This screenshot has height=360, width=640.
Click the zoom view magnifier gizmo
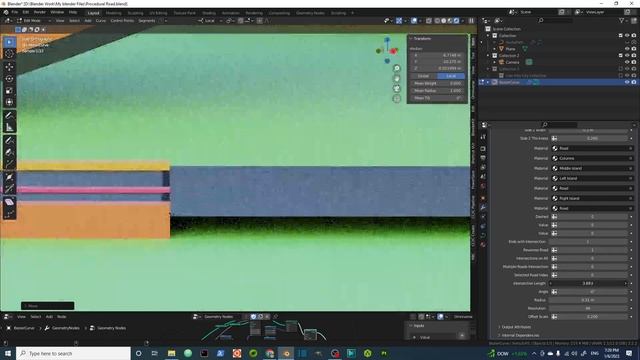[x=396, y=68]
